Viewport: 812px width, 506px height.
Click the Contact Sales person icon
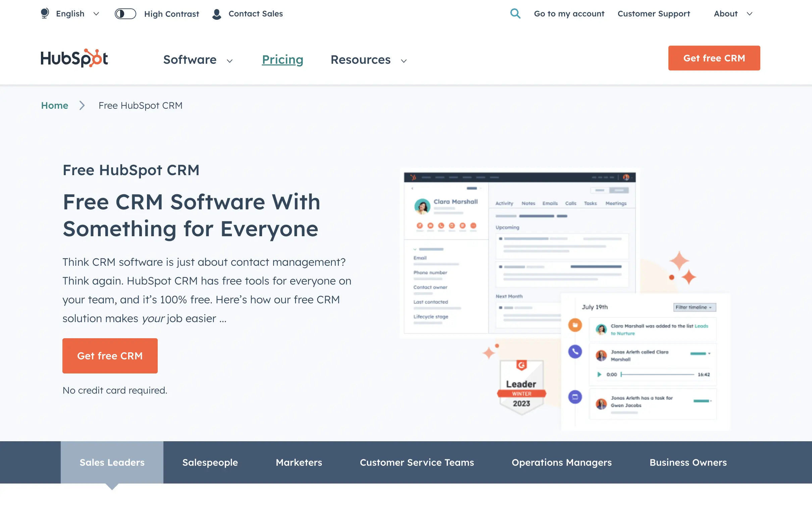217,14
